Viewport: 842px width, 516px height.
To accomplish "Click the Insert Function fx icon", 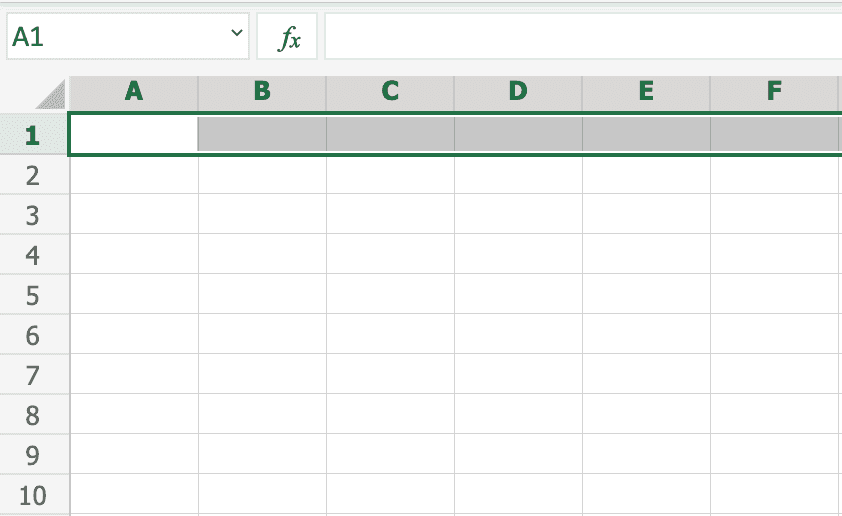I will point(288,38).
